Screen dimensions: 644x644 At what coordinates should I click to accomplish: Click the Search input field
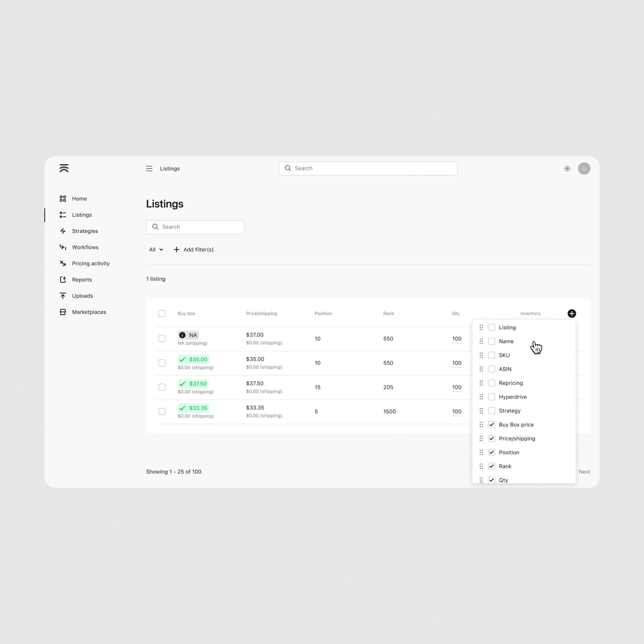[x=195, y=227]
